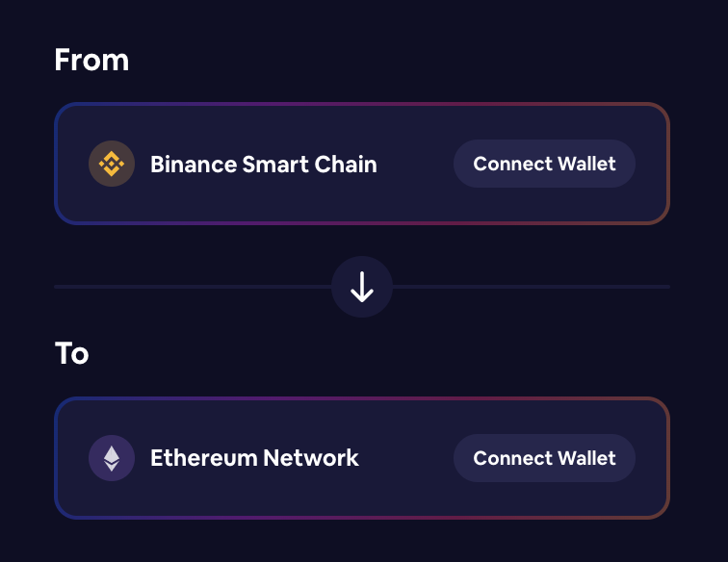Connect Wallet for Ethereum Network
728x562 pixels.
[x=544, y=458]
